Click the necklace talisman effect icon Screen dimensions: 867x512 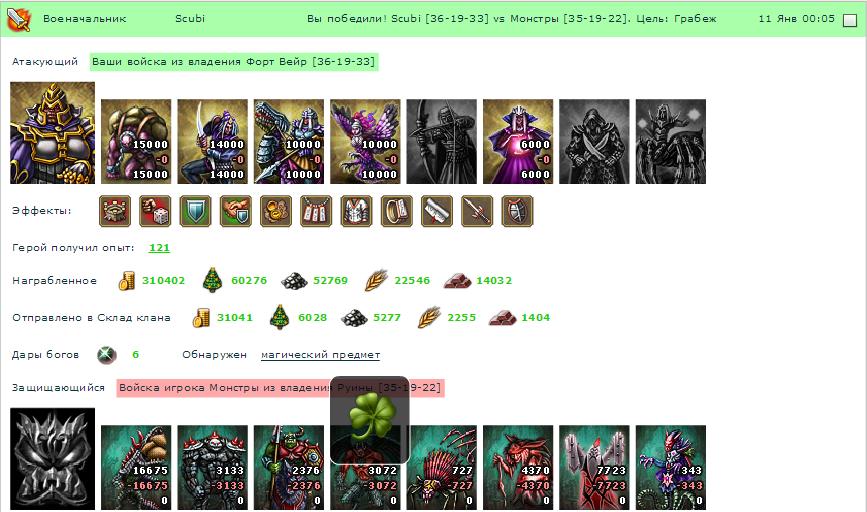pos(316,211)
